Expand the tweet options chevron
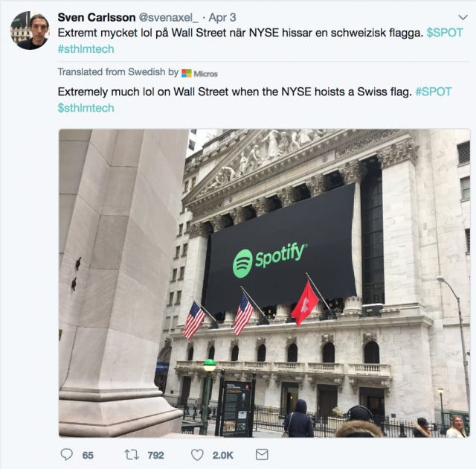Viewport: 476px width, 469px height. [x=463, y=17]
